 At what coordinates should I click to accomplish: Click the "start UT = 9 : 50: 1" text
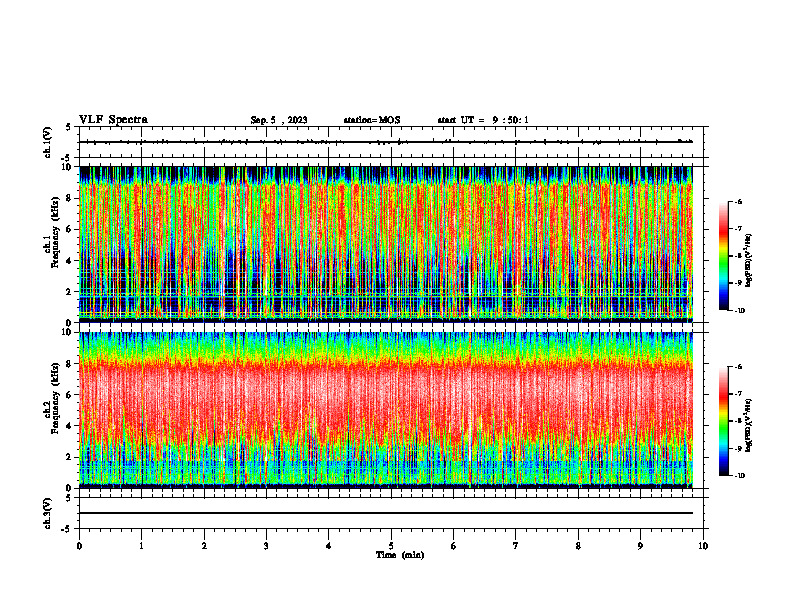click(x=483, y=120)
